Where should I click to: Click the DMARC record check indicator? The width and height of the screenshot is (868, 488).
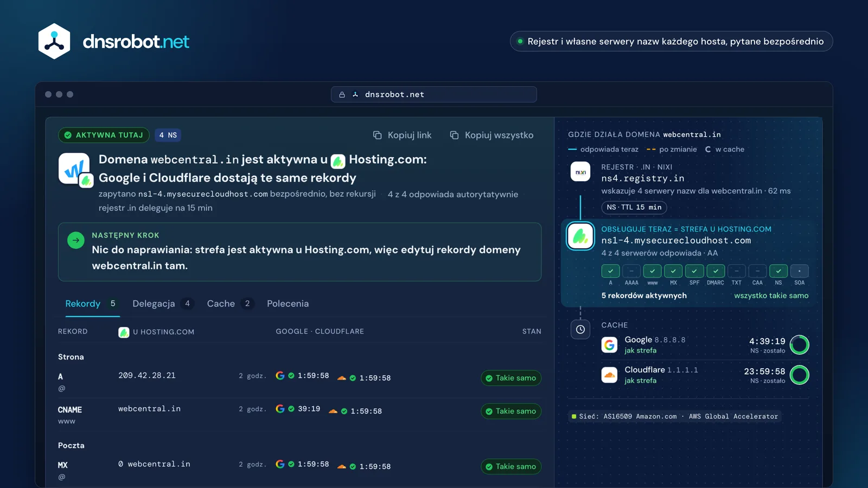[716, 271]
